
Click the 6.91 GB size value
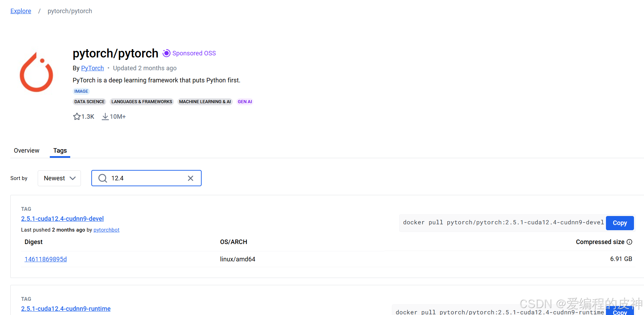(x=621, y=259)
